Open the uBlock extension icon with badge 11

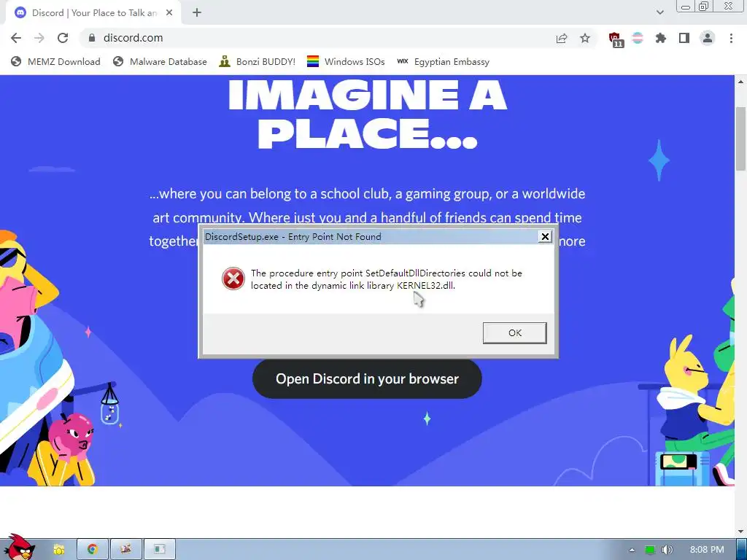pyautogui.click(x=616, y=39)
